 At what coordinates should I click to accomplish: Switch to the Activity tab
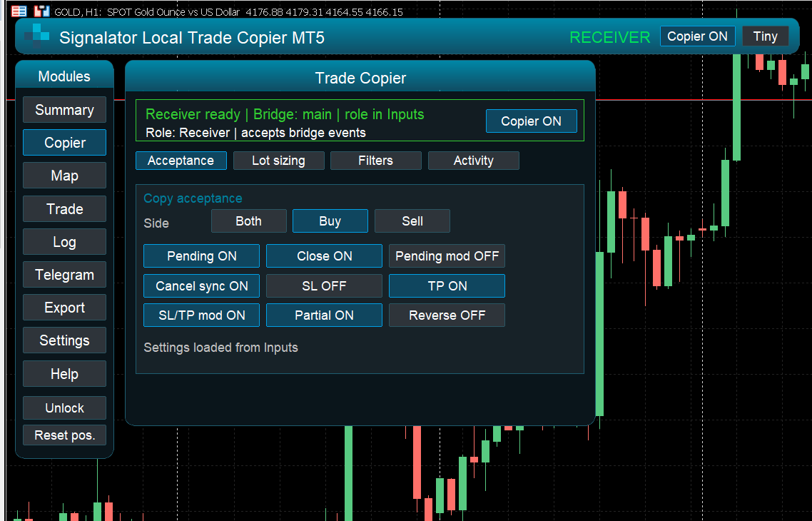pos(473,161)
